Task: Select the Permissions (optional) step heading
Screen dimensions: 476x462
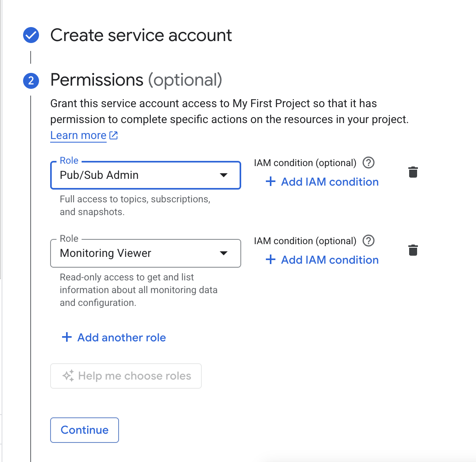Action: pos(136,80)
